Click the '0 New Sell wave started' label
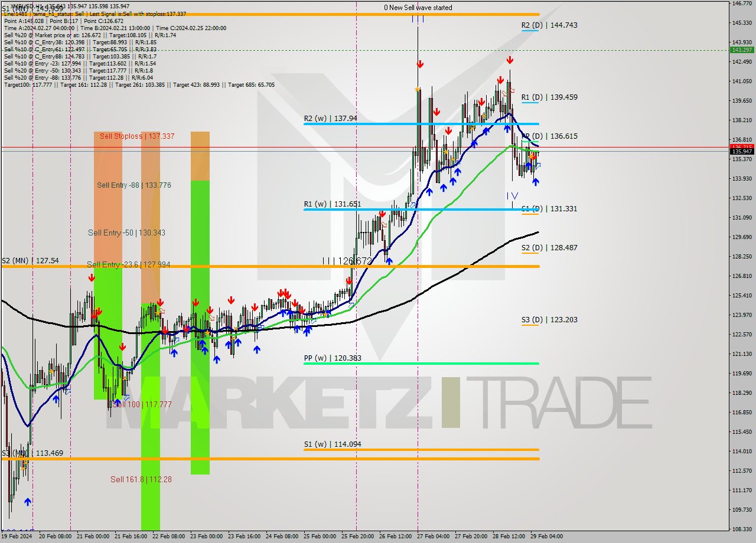 [x=418, y=8]
